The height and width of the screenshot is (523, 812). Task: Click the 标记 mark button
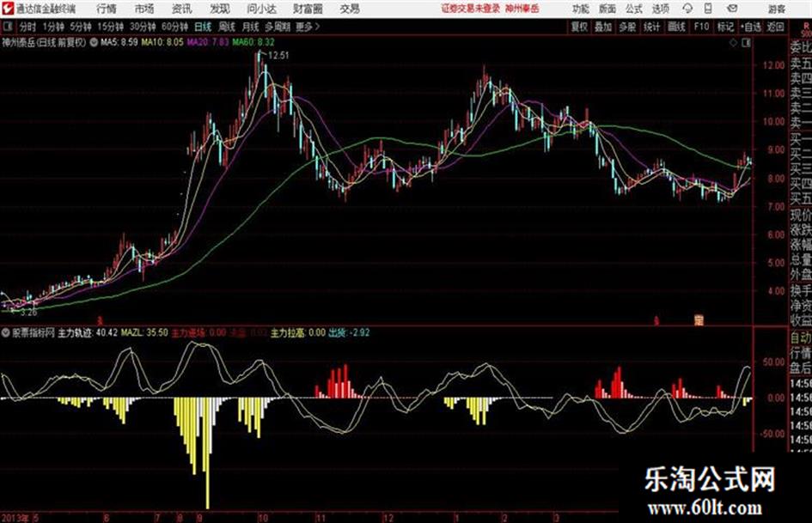(x=725, y=27)
